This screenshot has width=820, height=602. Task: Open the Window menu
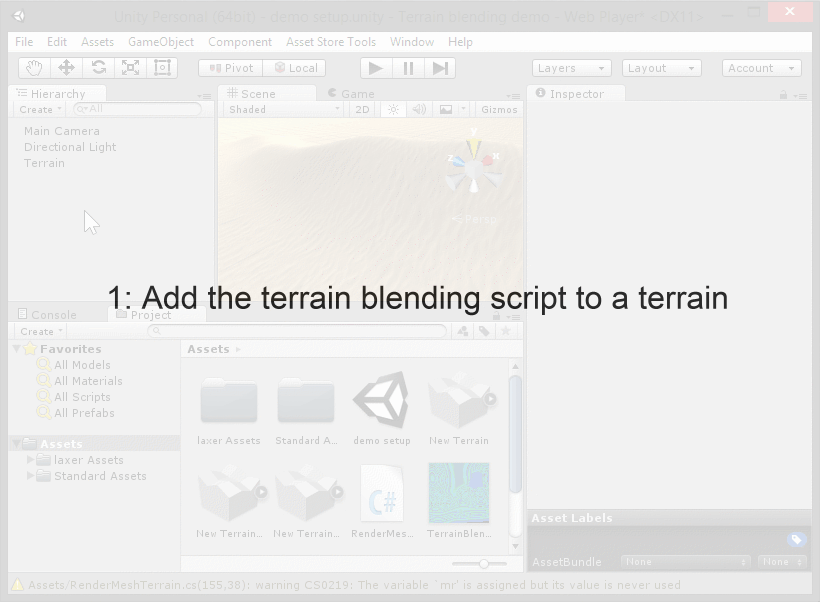pyautogui.click(x=412, y=42)
